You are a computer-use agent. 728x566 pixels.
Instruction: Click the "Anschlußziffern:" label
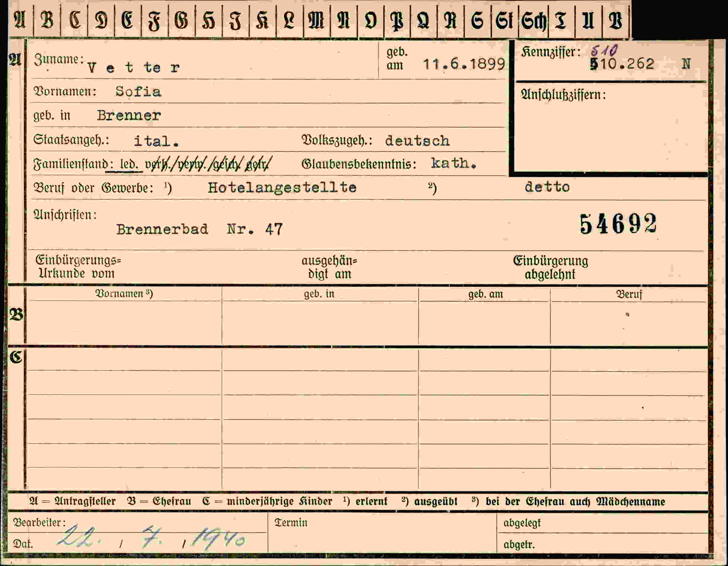point(563,95)
